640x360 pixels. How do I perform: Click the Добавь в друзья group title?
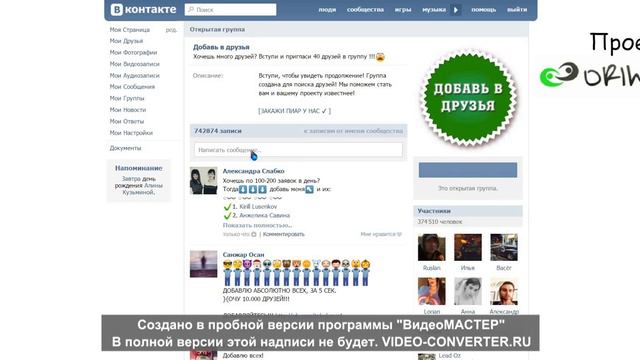coord(221,47)
